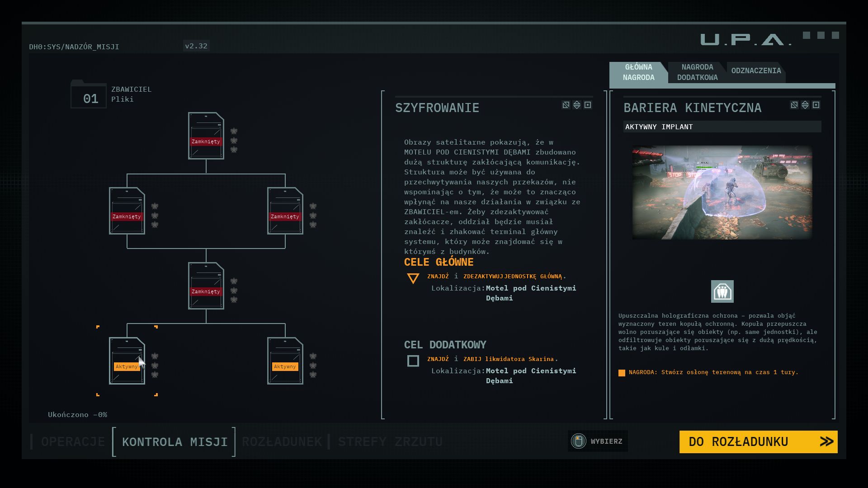
Task: Go to the Operacje section
Action: tap(73, 441)
